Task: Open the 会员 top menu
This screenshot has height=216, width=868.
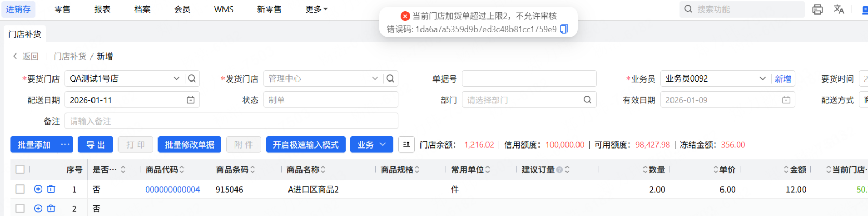Action: click(x=182, y=9)
